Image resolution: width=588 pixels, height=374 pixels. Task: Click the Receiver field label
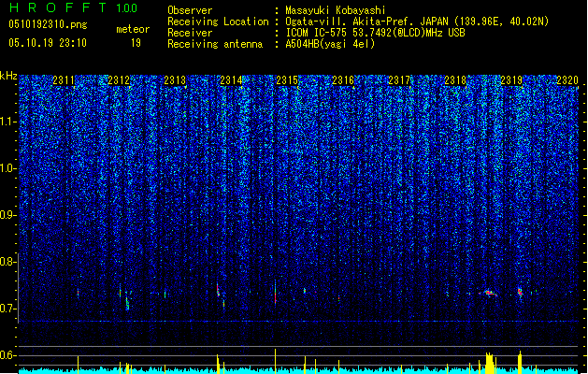190,33
